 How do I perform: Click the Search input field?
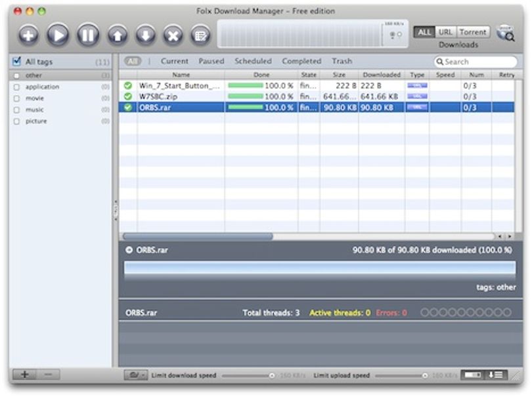tap(476, 62)
